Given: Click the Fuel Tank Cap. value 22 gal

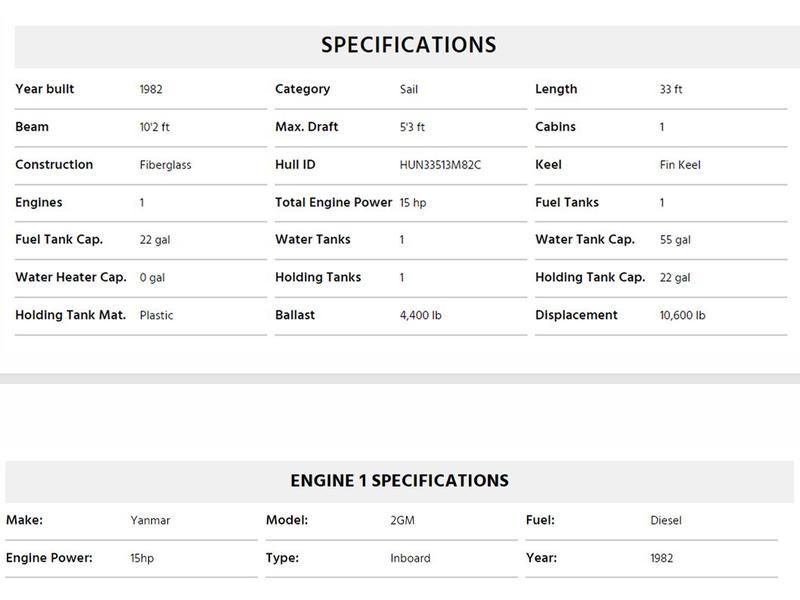Looking at the screenshot, I should click(155, 240).
